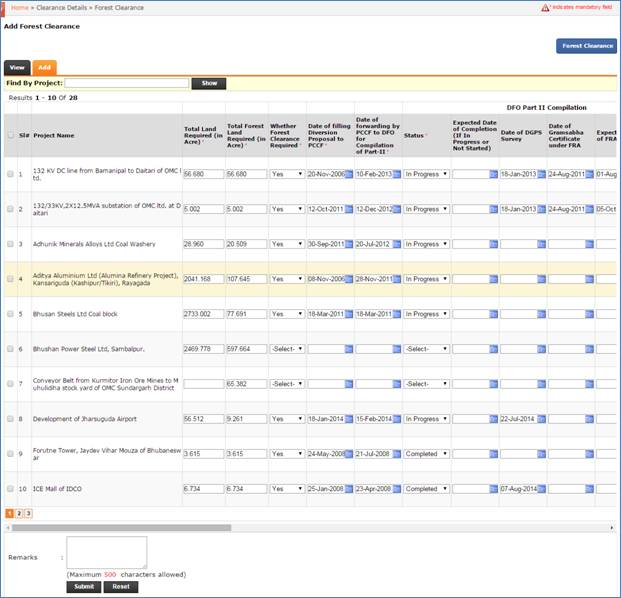Open calendar for row 1 diversion proposal date
This screenshot has width=621, height=598.
pyautogui.click(x=349, y=174)
